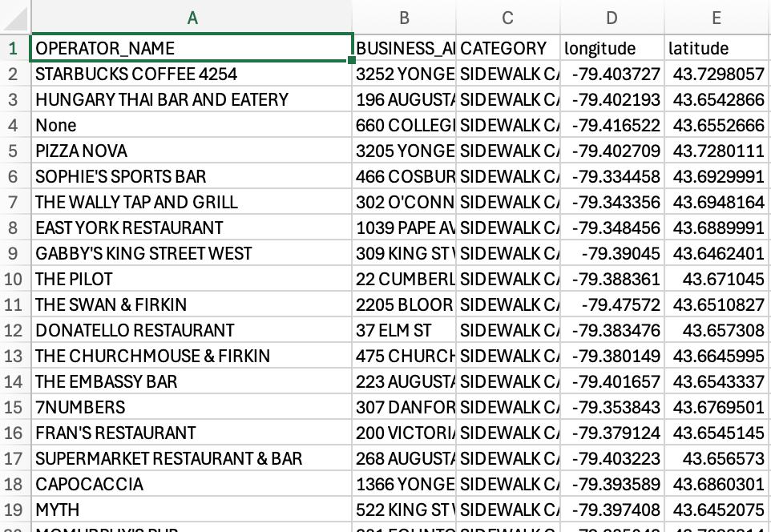This screenshot has width=771, height=532.
Task: Click SIDEWALK category cell in row 6
Action: pos(508,176)
